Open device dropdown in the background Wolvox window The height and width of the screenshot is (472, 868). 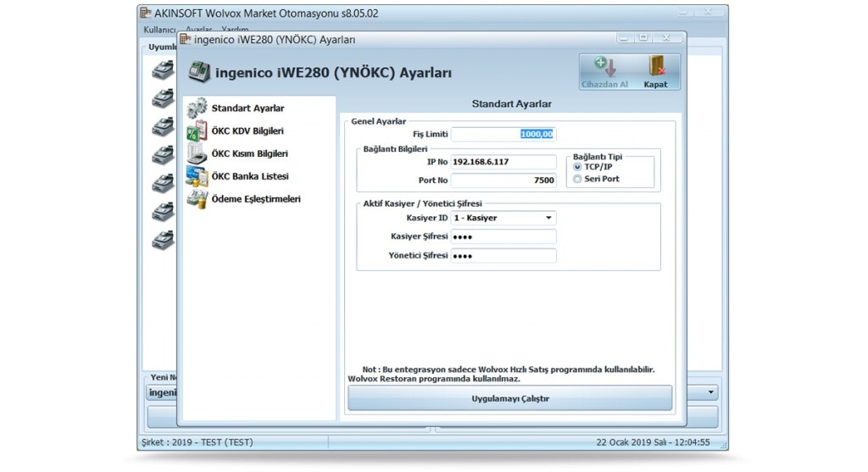[711, 392]
